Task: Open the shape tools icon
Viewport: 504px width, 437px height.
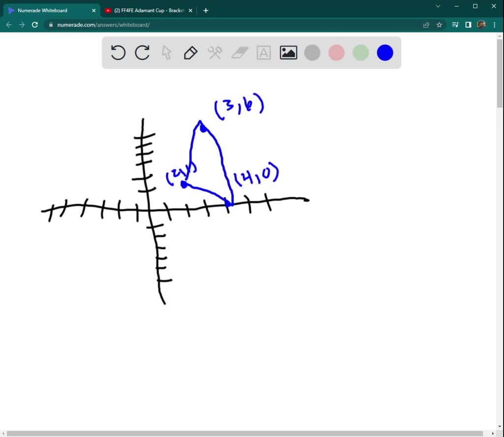Action: pyautogui.click(x=215, y=53)
